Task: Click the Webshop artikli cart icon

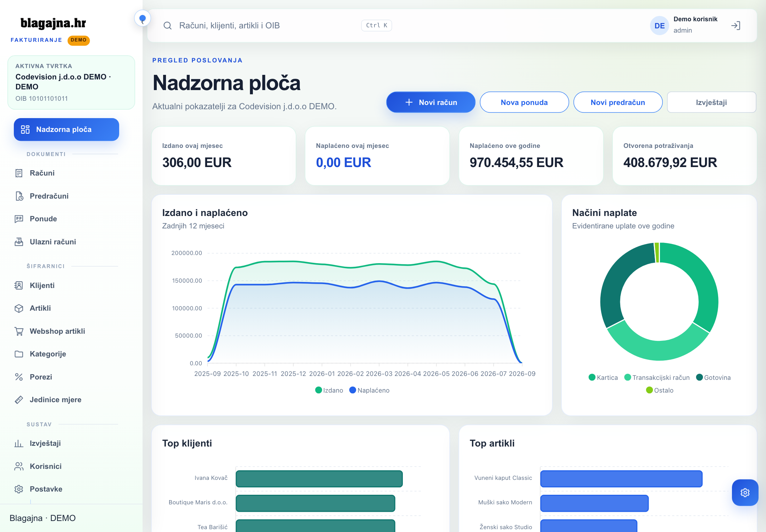Action: tap(19, 331)
